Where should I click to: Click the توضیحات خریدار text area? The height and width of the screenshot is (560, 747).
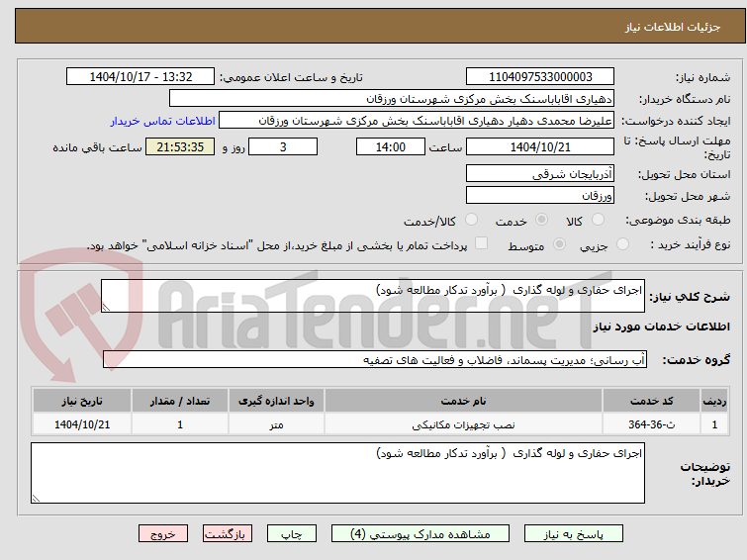tap(337, 473)
